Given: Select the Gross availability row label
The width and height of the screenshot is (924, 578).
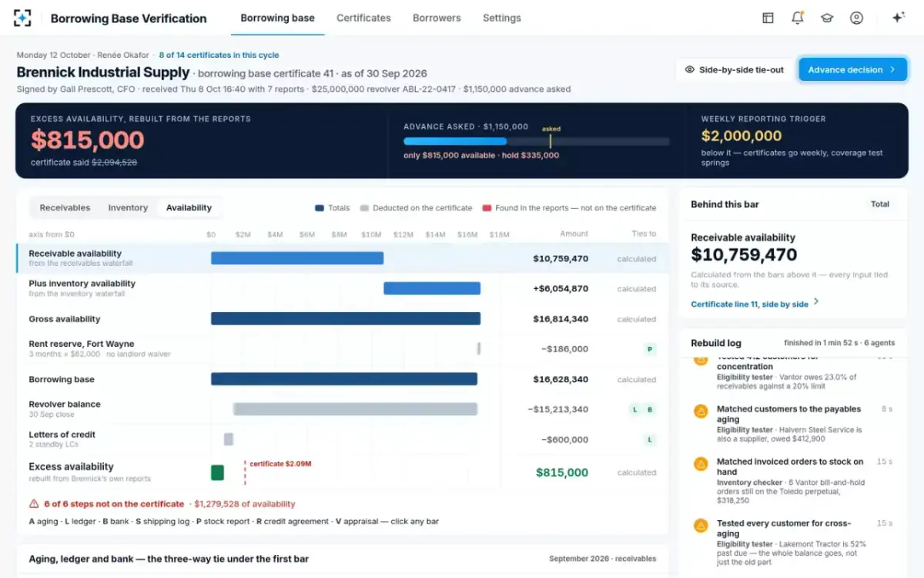Looking at the screenshot, I should [x=65, y=319].
